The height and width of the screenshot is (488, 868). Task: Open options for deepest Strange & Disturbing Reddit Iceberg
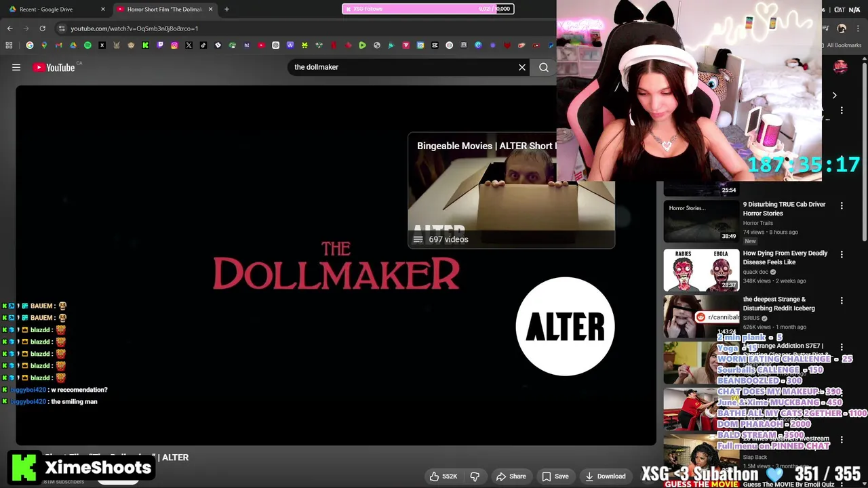point(842,300)
